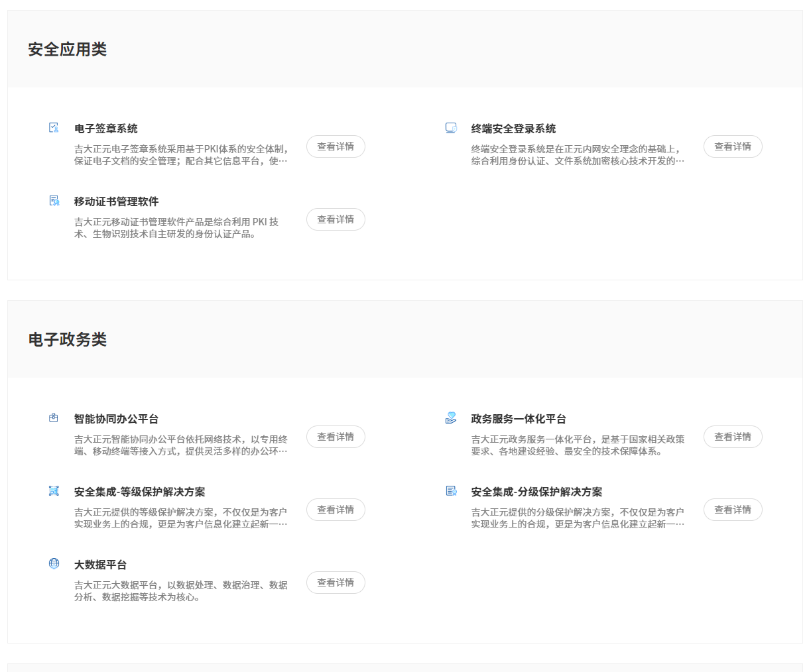Select the 安全集成-分级保护解决方案 title
The width and height of the screenshot is (809, 672).
tap(537, 492)
